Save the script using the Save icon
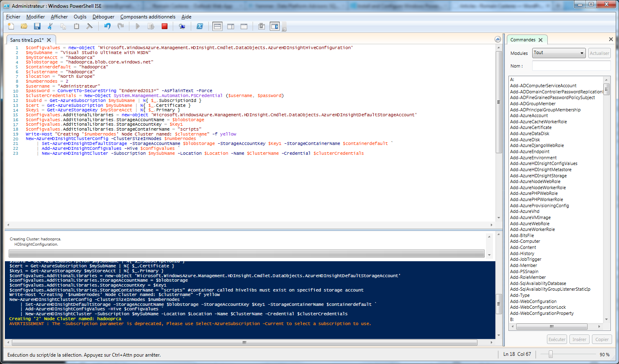The height and width of the screenshot is (364, 619). point(37,26)
